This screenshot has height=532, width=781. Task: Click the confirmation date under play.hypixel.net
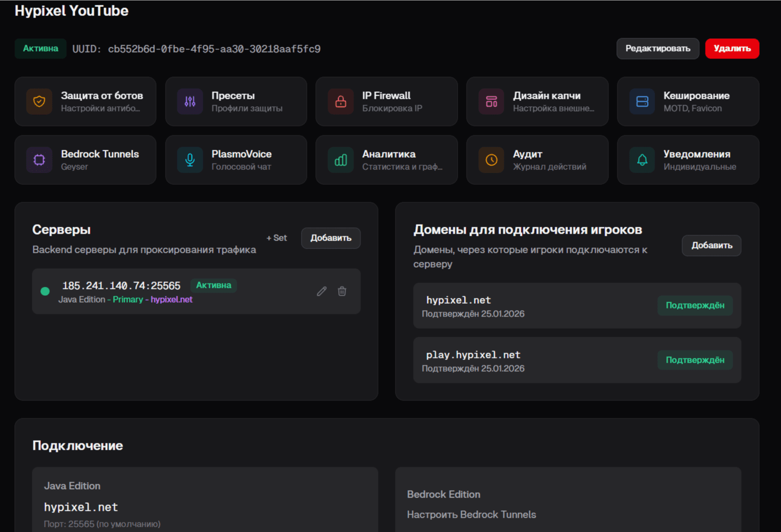coord(473,368)
